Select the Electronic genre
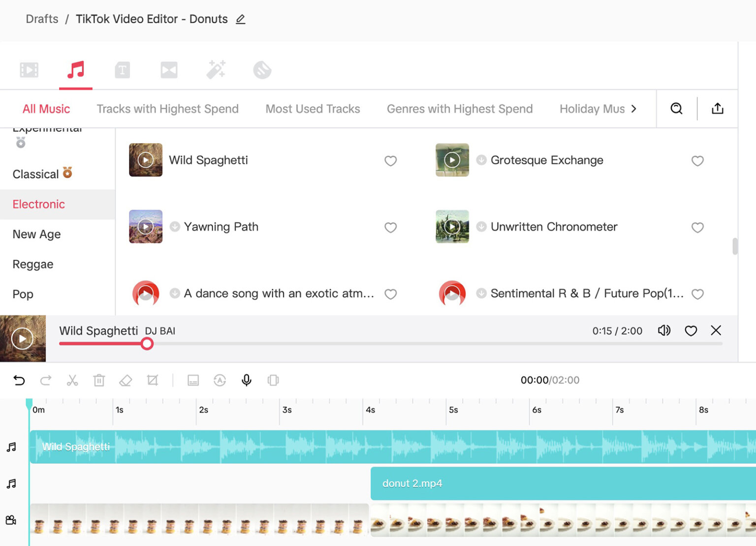Screen dimensions: 756x546 coord(38,204)
